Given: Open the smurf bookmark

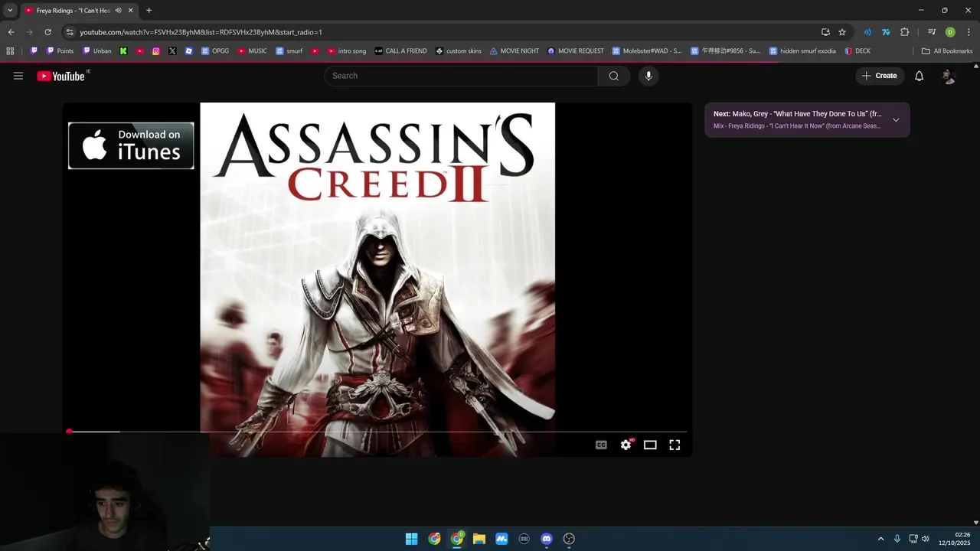Looking at the screenshot, I should 289,51.
